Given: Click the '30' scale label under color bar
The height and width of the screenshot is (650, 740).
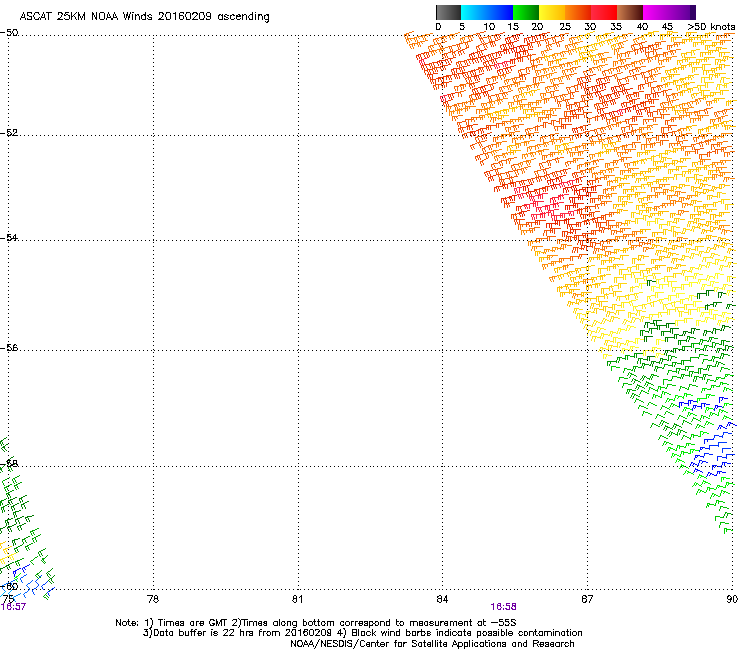Looking at the screenshot, I should point(590,27).
